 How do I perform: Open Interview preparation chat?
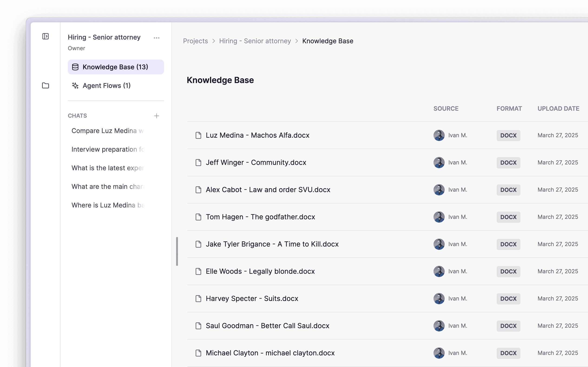[107, 149]
